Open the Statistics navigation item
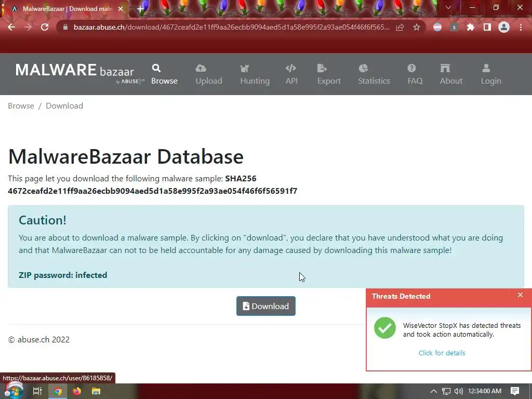The height and width of the screenshot is (399, 532). (x=374, y=74)
